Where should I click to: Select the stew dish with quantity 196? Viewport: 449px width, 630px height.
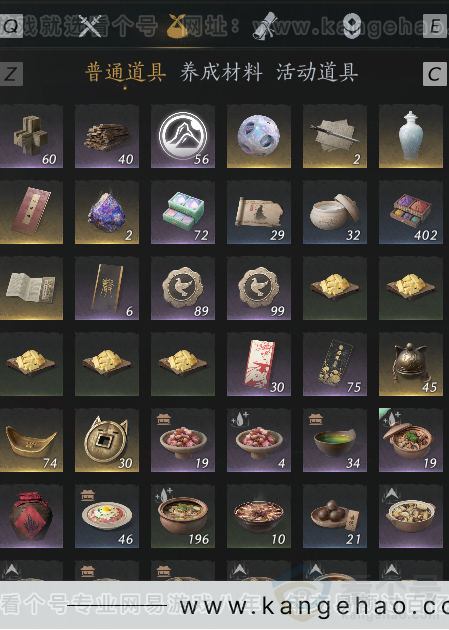(x=183, y=516)
